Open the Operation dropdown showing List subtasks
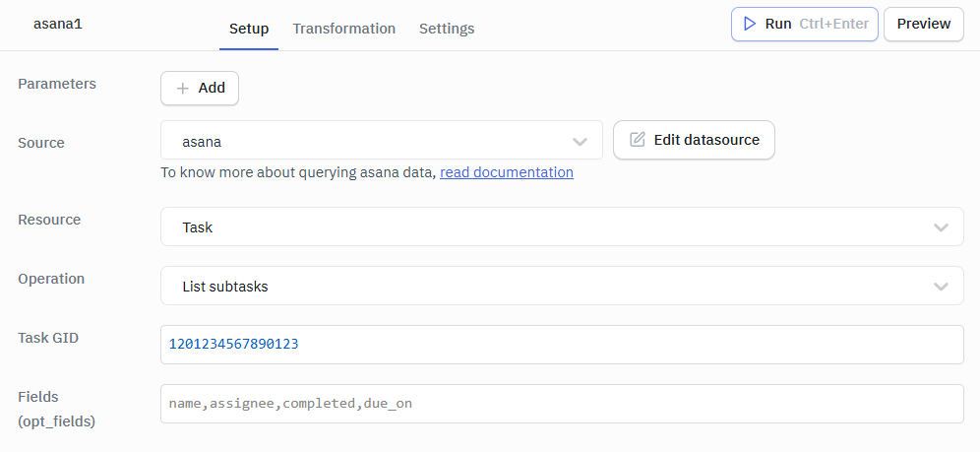This screenshot has width=980, height=452. click(x=562, y=286)
